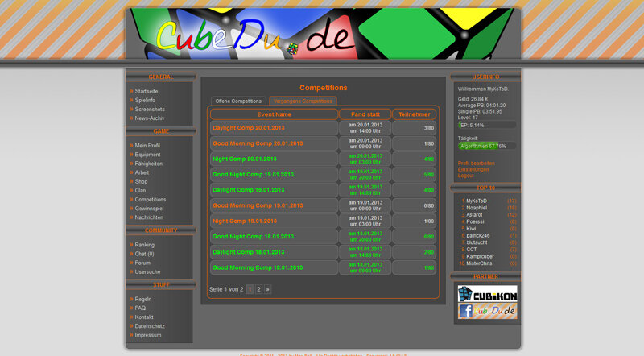
Task: Open the Cubikon partner banner
Action: 487,294
